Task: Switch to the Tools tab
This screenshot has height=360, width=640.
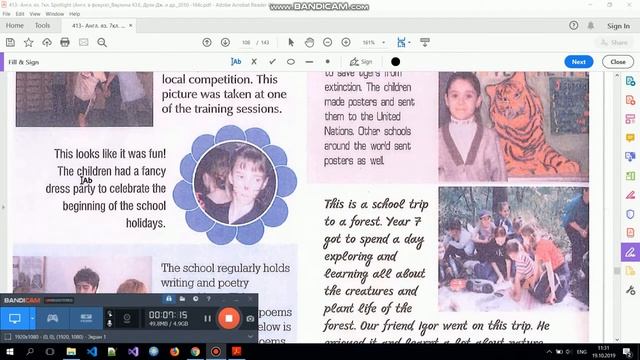Action: click(42, 25)
